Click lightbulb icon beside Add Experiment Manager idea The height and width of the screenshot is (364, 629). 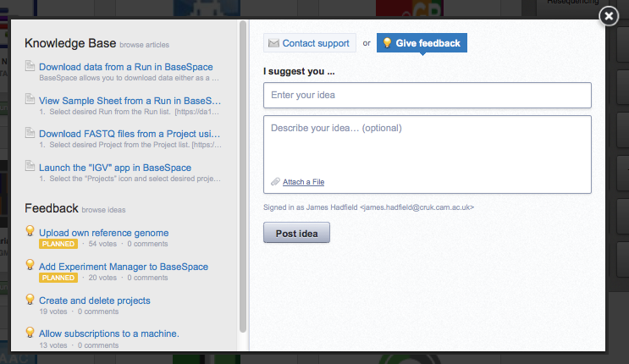tap(30, 266)
